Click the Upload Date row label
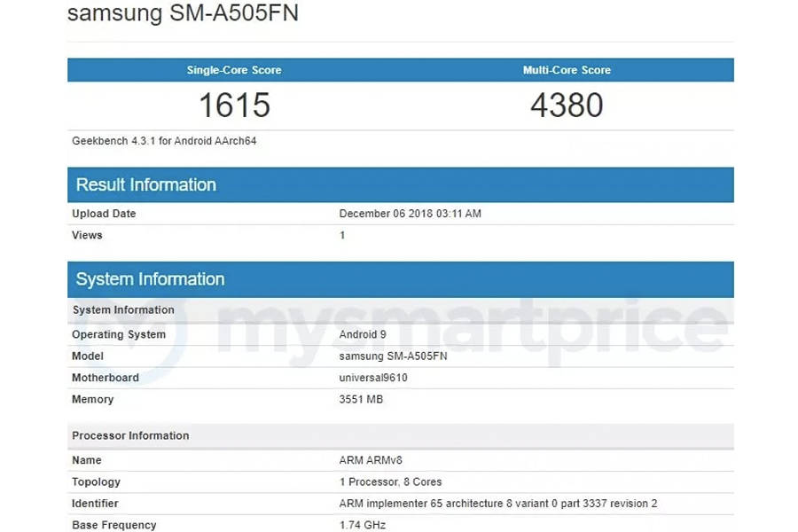Image resolution: width=798 pixels, height=532 pixels. coord(103,214)
